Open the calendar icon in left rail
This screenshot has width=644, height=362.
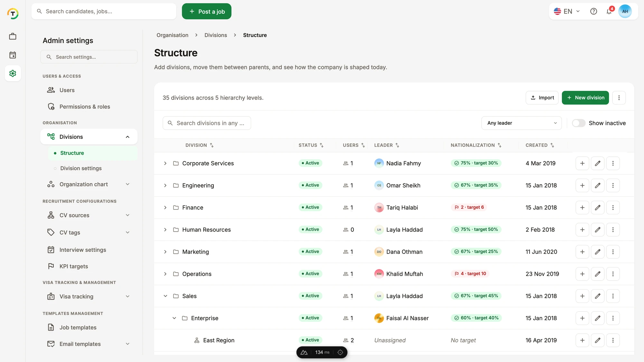pos(13,55)
